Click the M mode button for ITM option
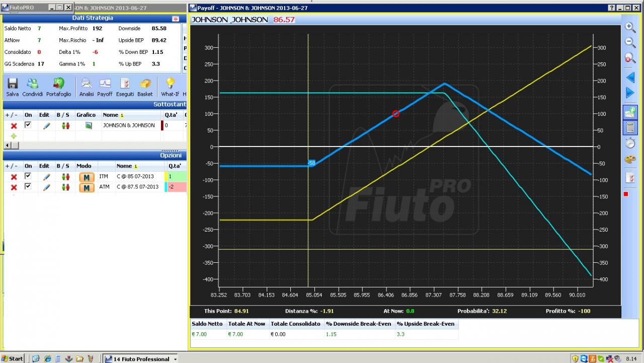This screenshot has height=363, width=644. tap(87, 177)
